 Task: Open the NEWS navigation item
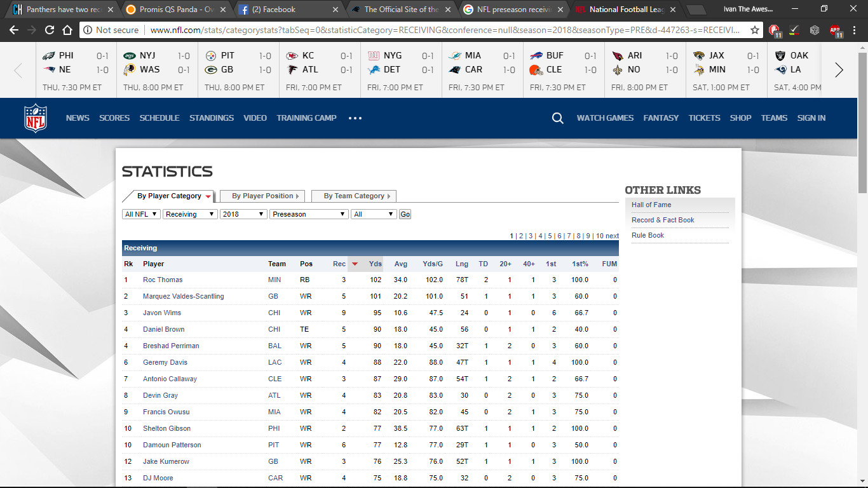(78, 118)
